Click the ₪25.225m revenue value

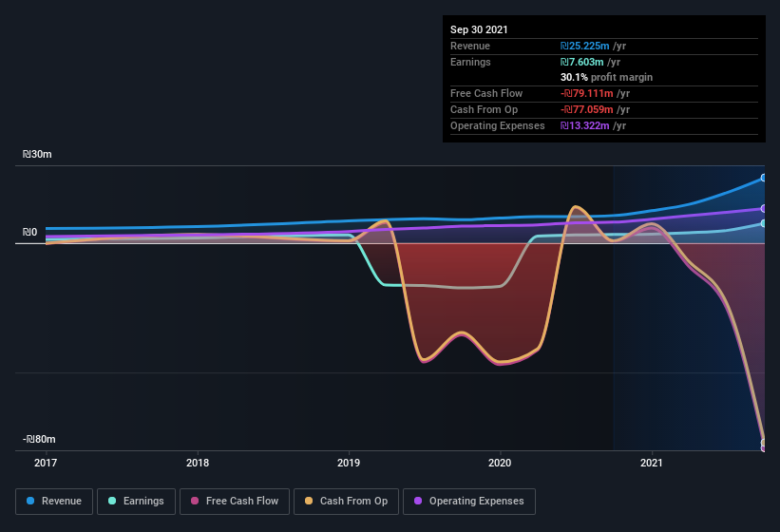[584, 46]
